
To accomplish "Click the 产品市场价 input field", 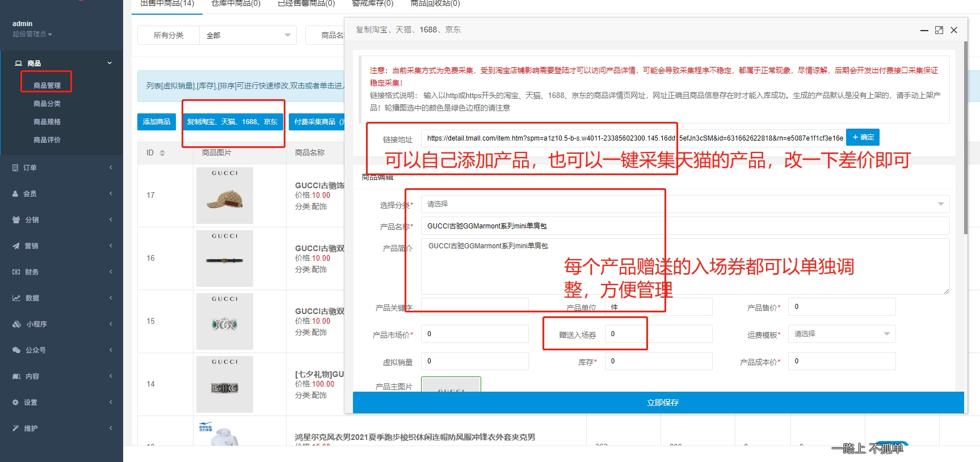I will 474,334.
